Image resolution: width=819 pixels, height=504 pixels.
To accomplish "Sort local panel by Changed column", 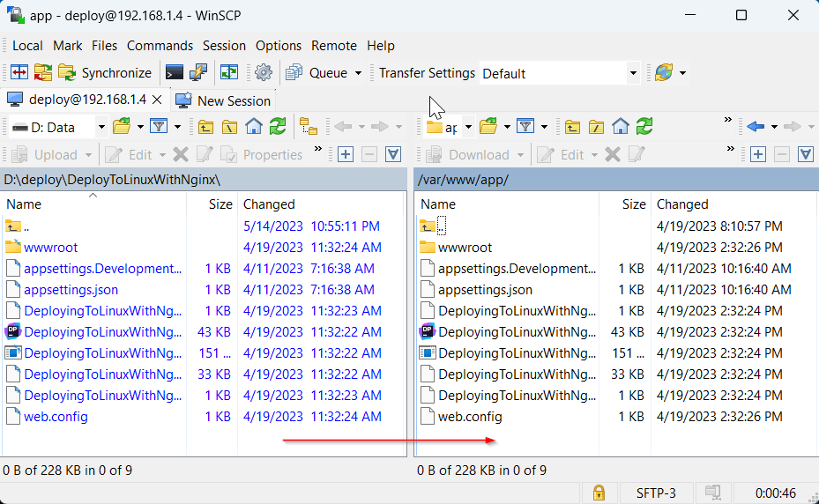I will 321,204.
